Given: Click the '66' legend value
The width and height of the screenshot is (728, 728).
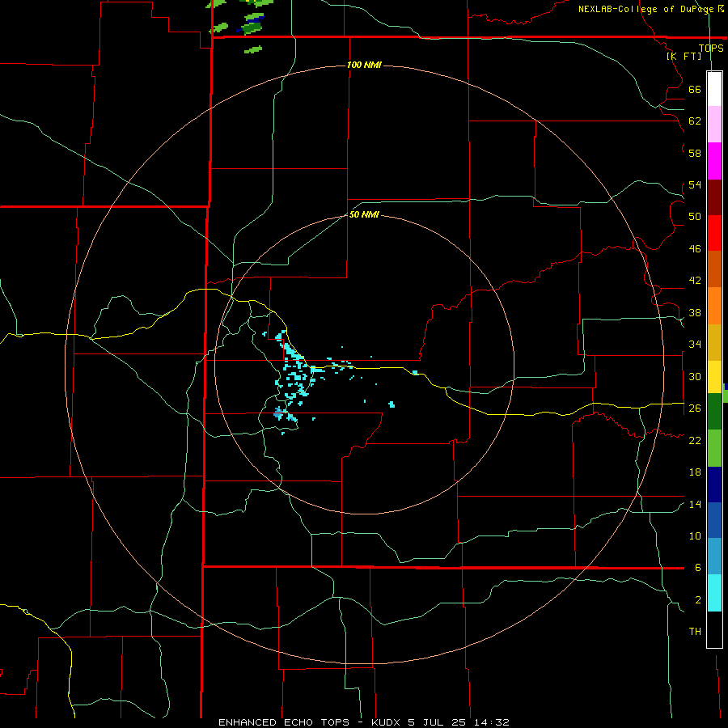Looking at the screenshot, I should click(695, 89).
